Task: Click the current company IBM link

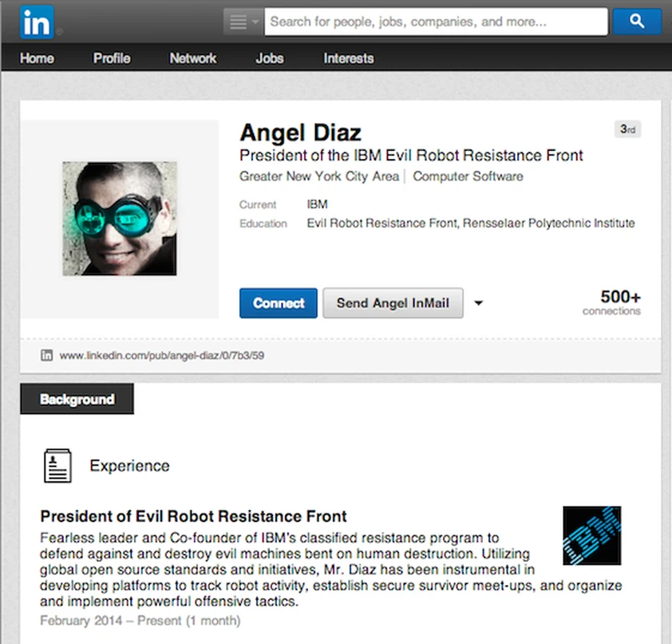Action: pos(317,204)
